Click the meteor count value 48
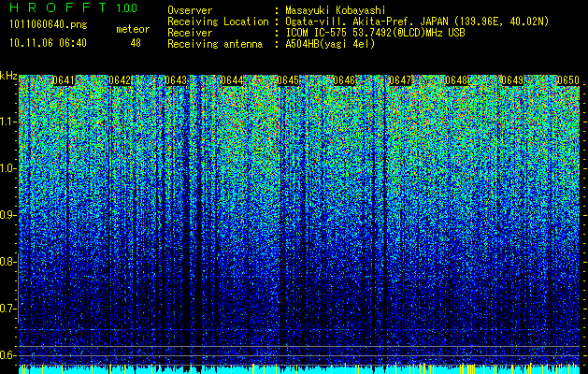This screenshot has height=374, width=588. (136, 43)
